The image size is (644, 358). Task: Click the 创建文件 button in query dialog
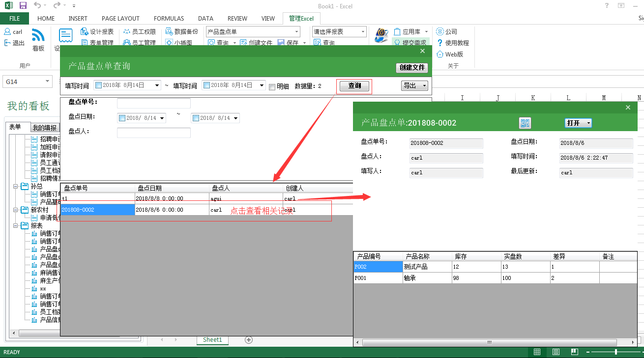tap(411, 68)
